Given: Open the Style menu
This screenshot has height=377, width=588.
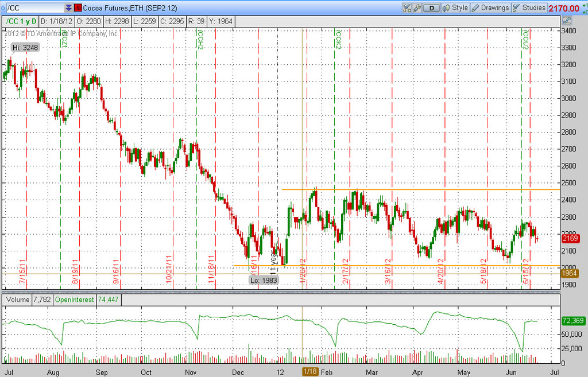Looking at the screenshot, I should click(455, 8).
